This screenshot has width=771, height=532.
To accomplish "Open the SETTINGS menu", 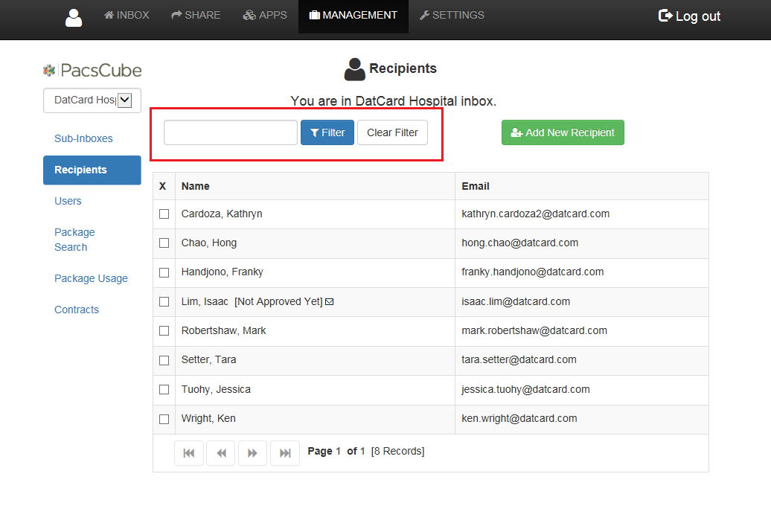I will [452, 15].
